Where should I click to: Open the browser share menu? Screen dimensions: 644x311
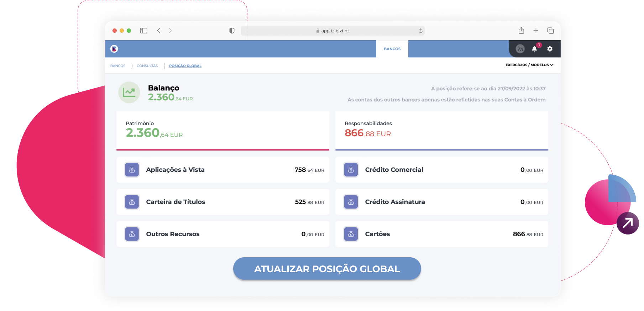[x=521, y=31]
